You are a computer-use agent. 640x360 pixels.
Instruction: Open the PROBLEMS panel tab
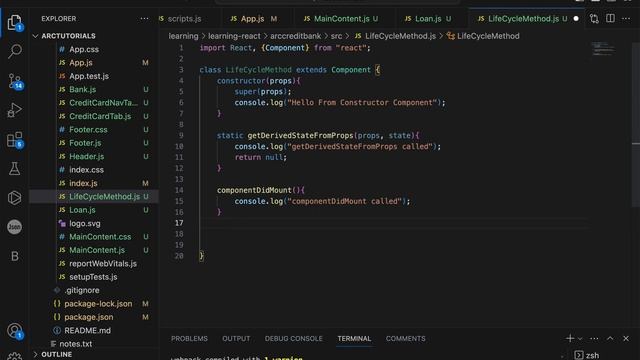point(189,338)
